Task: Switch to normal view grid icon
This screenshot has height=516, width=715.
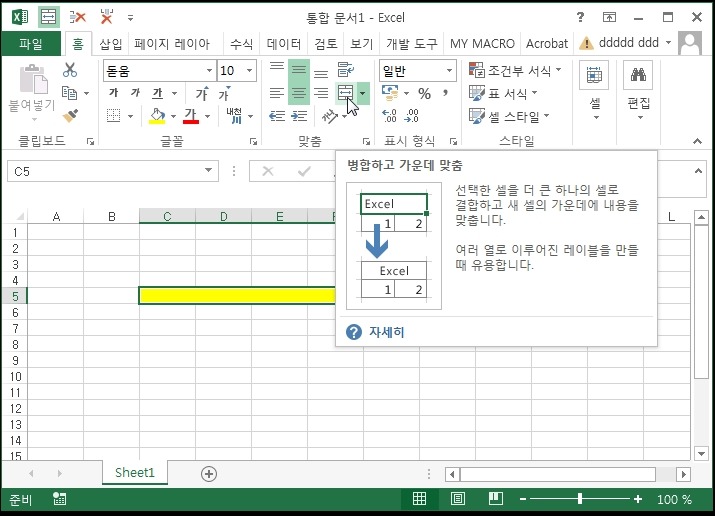Action: pos(420,499)
